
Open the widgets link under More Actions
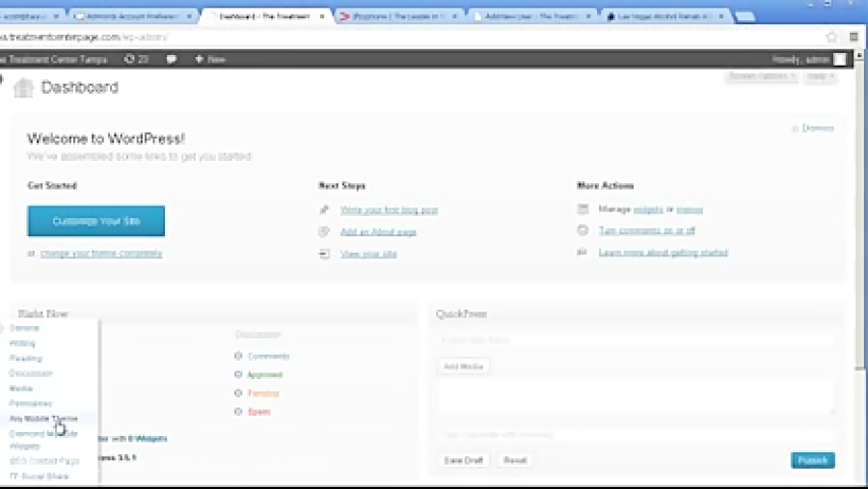[x=648, y=209]
